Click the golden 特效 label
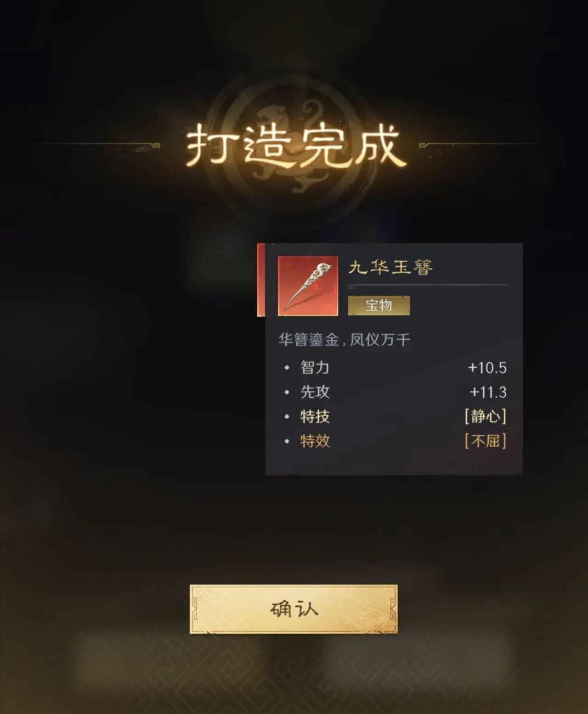Image resolution: width=588 pixels, height=714 pixels. point(315,441)
